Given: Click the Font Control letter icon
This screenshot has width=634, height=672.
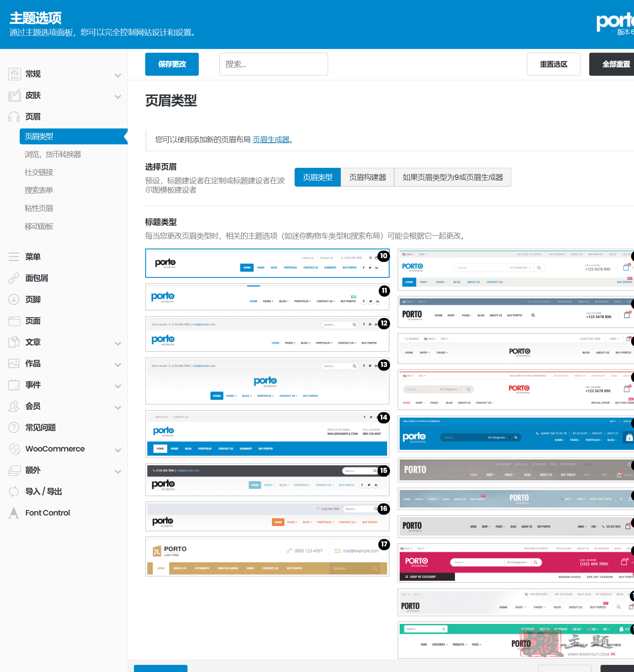Looking at the screenshot, I should click(14, 513).
